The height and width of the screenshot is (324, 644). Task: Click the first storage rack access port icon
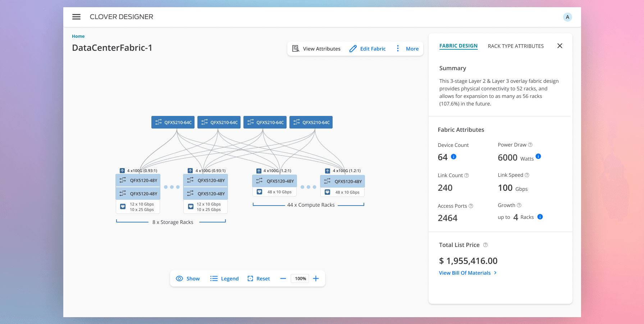click(123, 207)
